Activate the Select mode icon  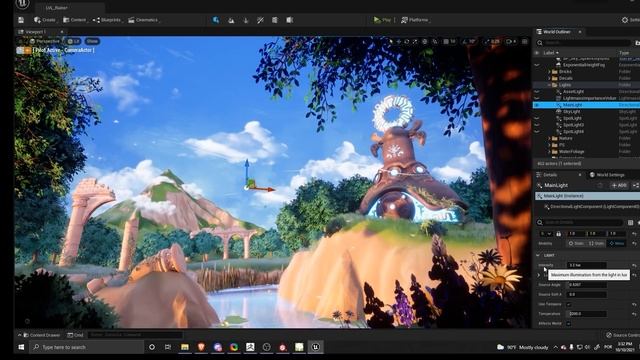tap(216, 20)
